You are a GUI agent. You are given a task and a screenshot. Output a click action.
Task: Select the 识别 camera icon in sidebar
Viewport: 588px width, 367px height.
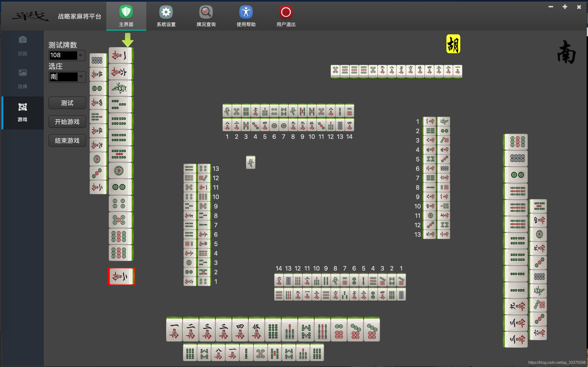click(x=23, y=40)
